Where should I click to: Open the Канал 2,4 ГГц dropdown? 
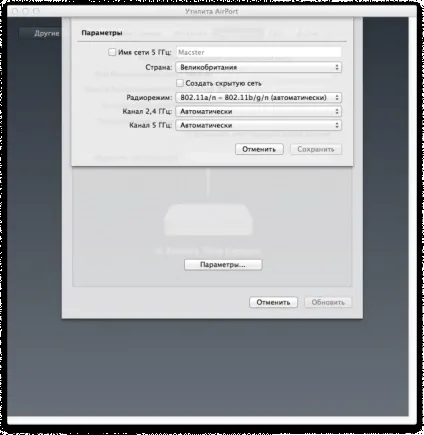pos(259,111)
